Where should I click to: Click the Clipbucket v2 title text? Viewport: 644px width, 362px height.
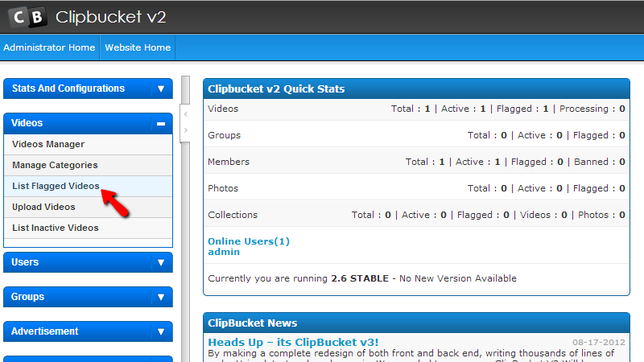point(111,17)
